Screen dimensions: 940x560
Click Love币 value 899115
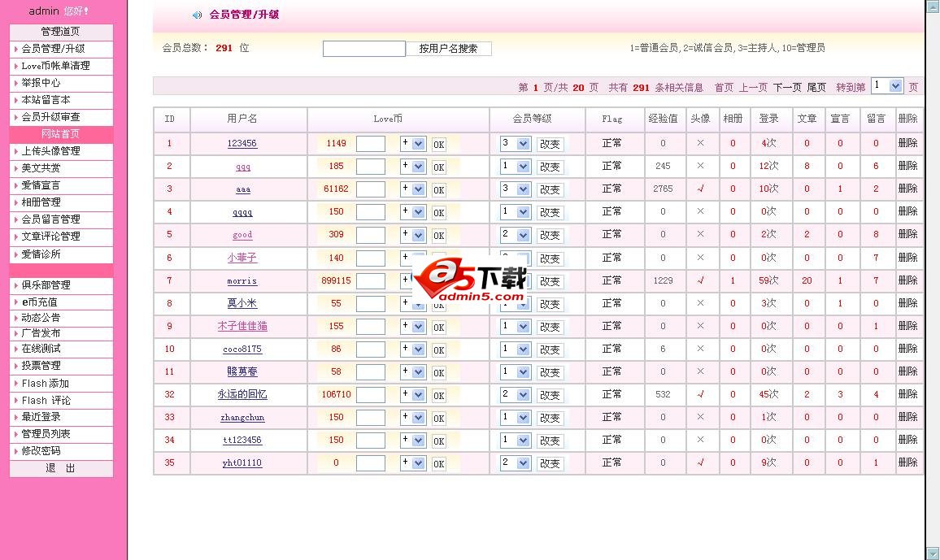[336, 280]
